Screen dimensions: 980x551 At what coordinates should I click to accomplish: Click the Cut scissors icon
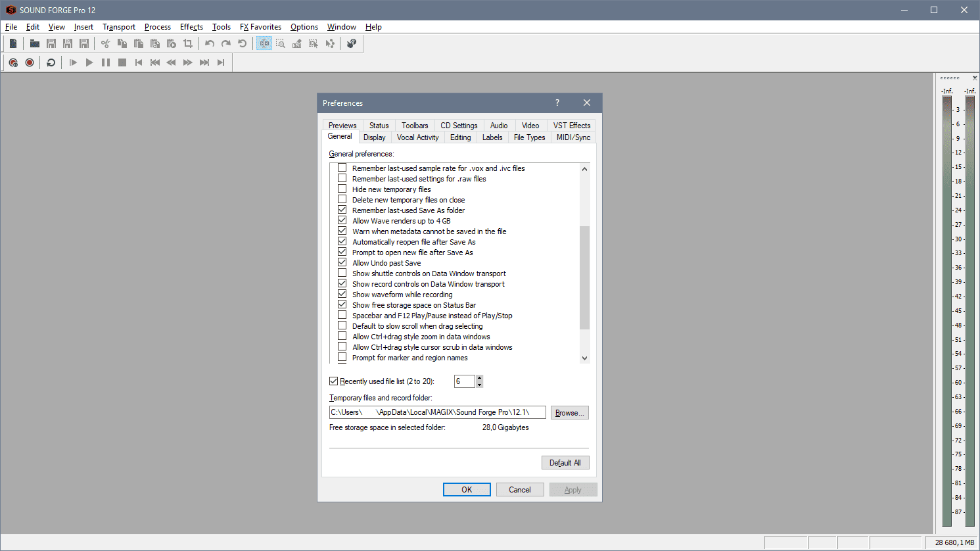[x=105, y=43]
